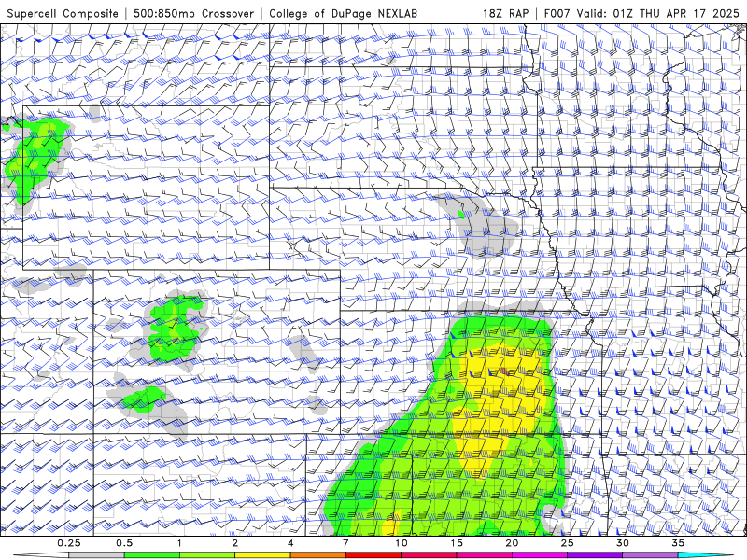
Task: Click the 0.5 scale label
Action: [124, 543]
